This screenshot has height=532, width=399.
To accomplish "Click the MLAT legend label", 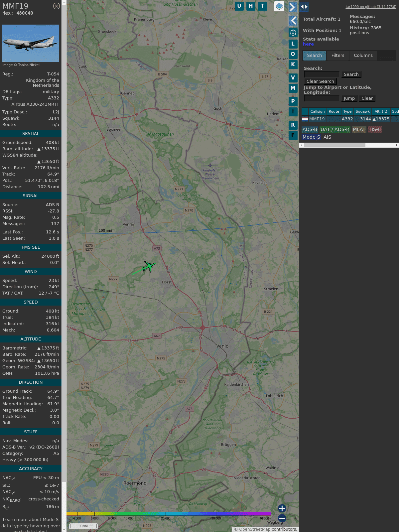I will click(359, 130).
